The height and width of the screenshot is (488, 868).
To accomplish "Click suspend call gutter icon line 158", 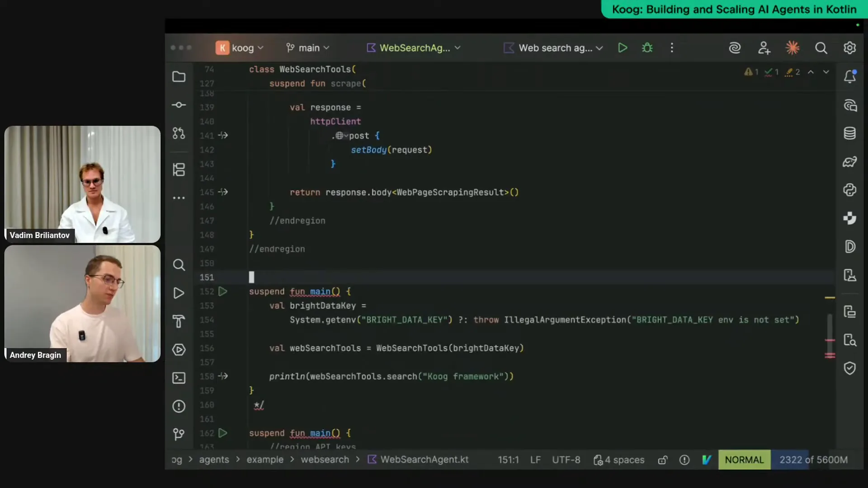I will coord(223,376).
